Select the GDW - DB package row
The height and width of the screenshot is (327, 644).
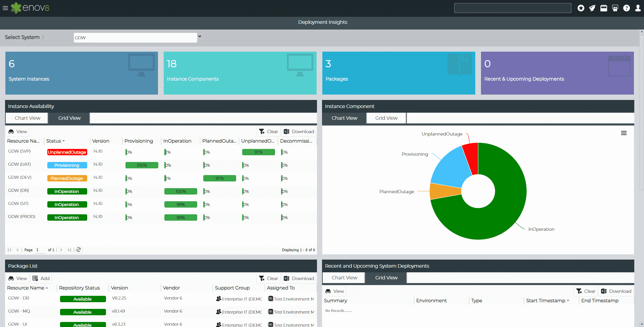[x=161, y=298]
